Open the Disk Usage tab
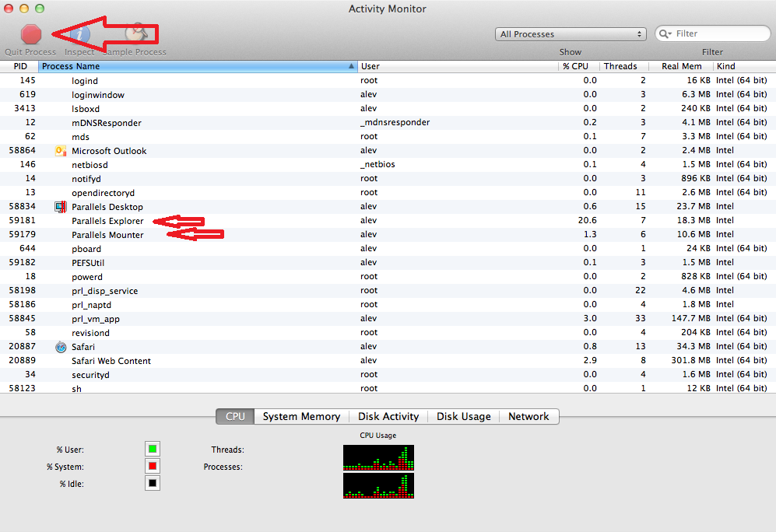The width and height of the screenshot is (776, 532). 464,416
